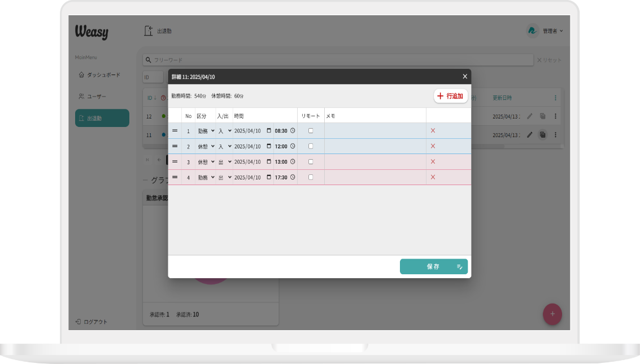Click the memo field of row 2
640x364 pixels.
tap(375, 146)
